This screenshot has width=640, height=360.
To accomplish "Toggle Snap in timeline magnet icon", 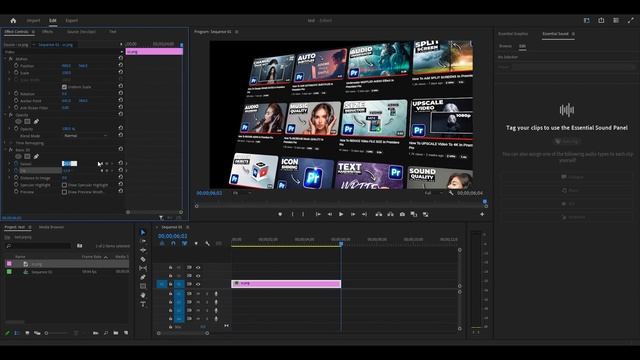I will [173, 244].
